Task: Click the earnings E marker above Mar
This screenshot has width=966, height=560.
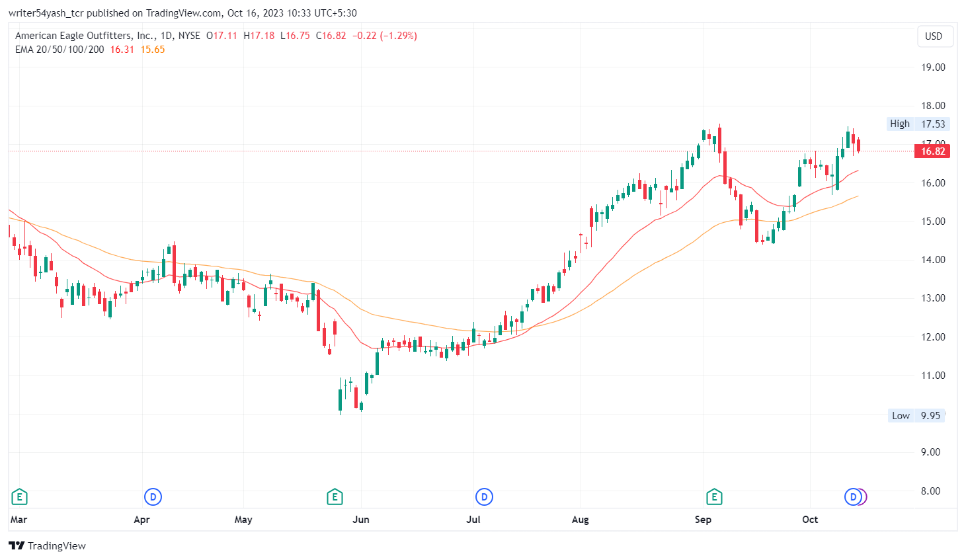Action: [x=19, y=497]
